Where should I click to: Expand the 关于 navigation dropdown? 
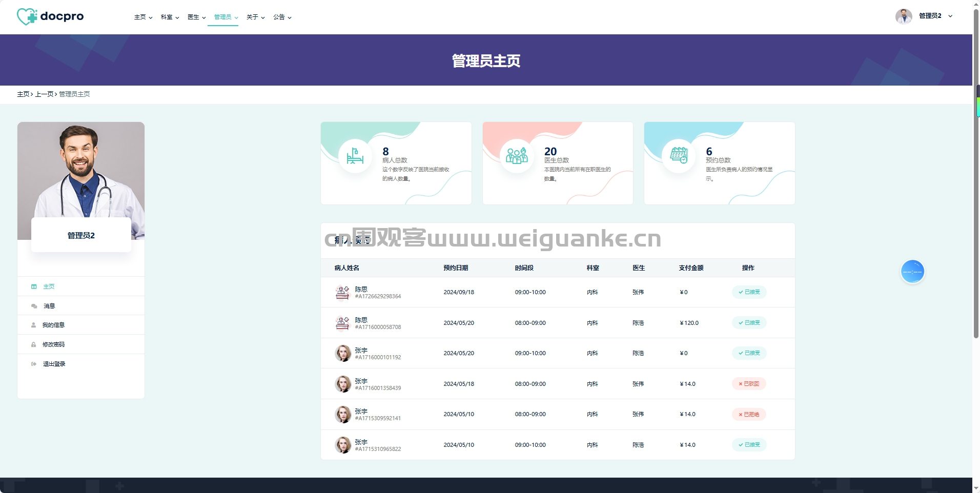click(x=256, y=17)
